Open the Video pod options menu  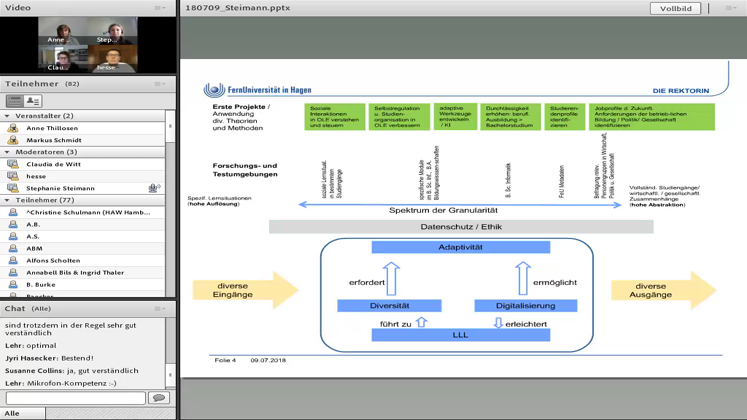pyautogui.click(x=160, y=8)
